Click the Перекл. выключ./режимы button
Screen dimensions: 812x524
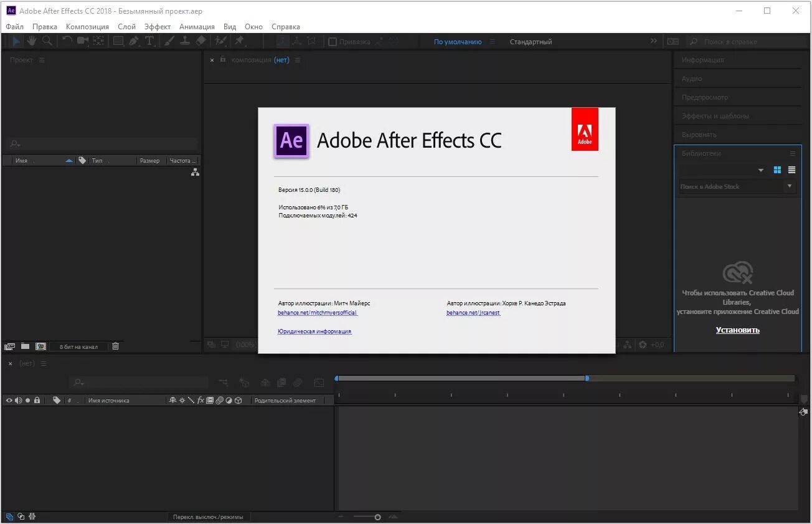pyautogui.click(x=209, y=517)
